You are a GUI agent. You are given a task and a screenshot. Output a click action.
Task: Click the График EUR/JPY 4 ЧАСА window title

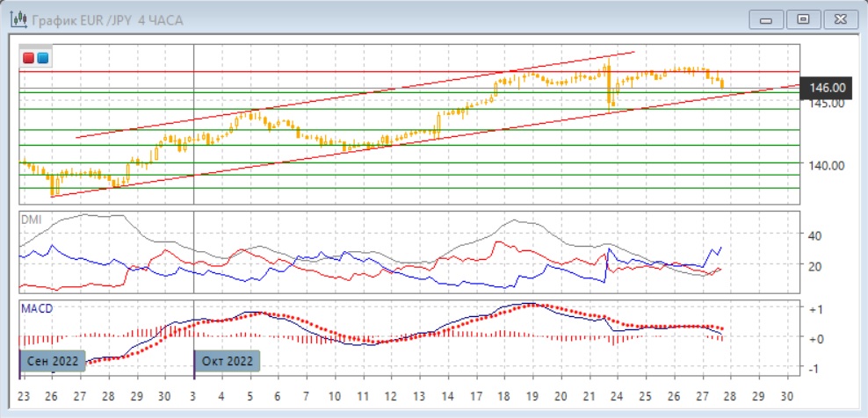(x=106, y=19)
